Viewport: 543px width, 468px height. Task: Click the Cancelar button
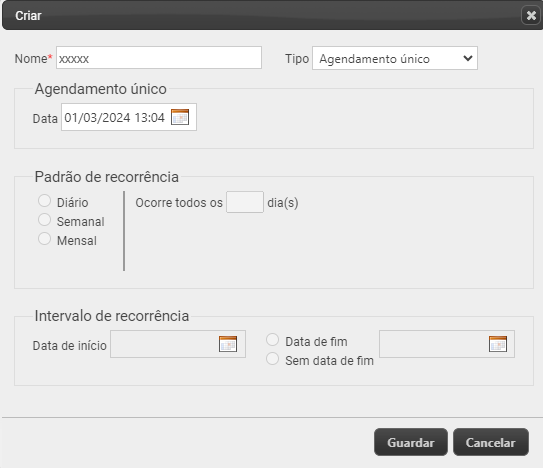(x=491, y=442)
